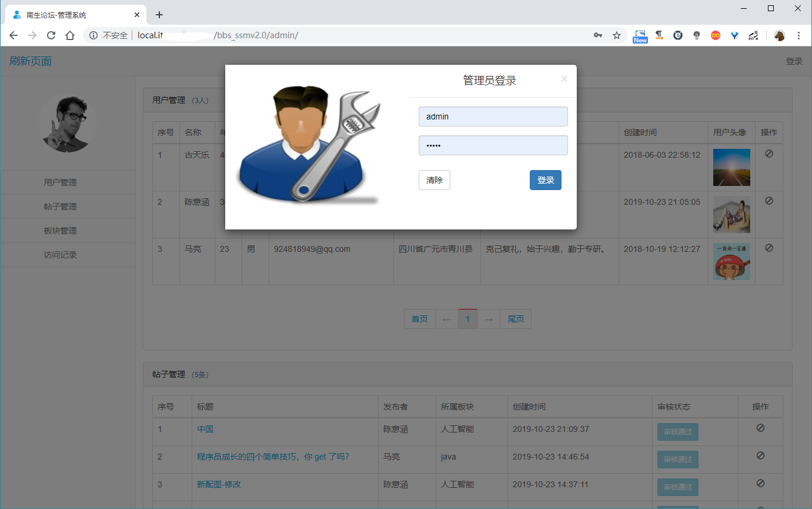Click the 刷新页面 link
The image size is (812, 509).
coord(31,61)
